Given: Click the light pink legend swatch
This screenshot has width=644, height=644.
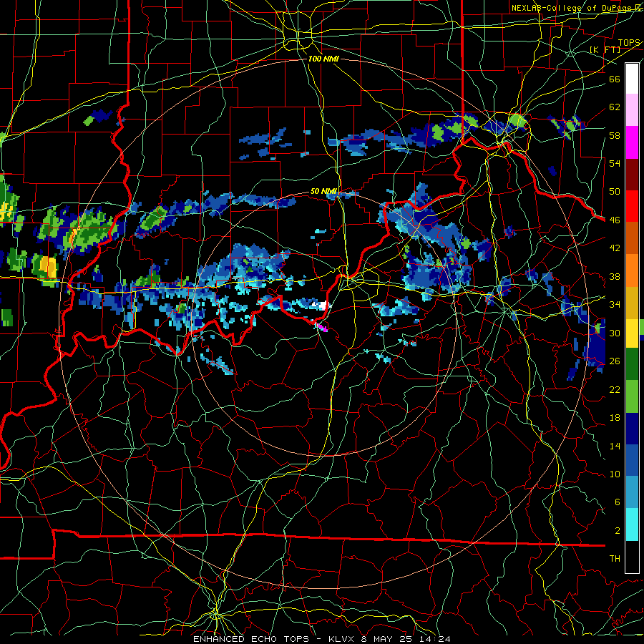Looking at the screenshot, I should point(632,110).
